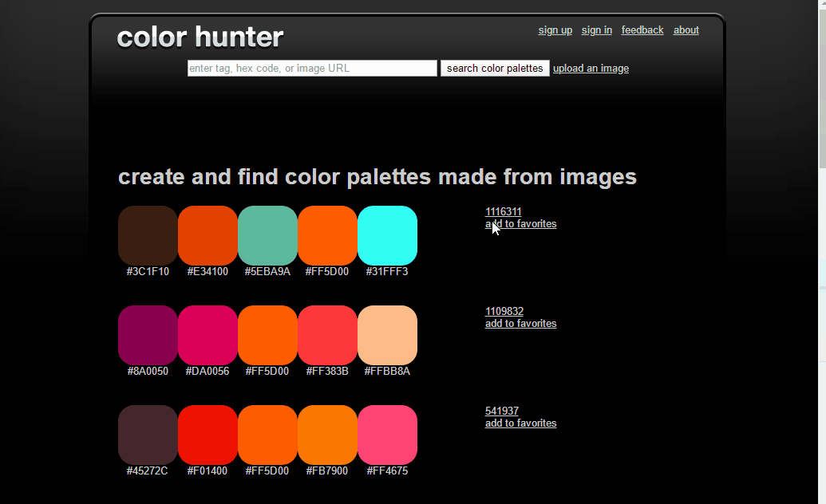
Task: Open the sign in link
Action: pos(597,30)
